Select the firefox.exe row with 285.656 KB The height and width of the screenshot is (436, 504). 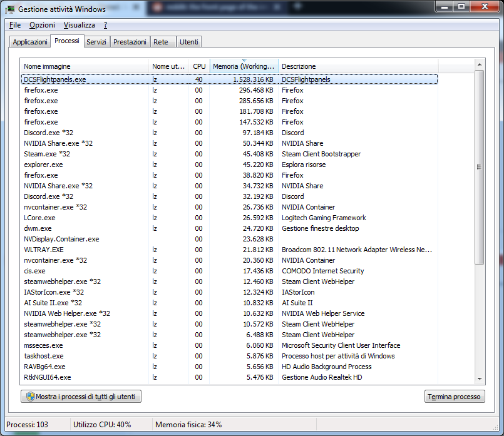[x=229, y=101]
